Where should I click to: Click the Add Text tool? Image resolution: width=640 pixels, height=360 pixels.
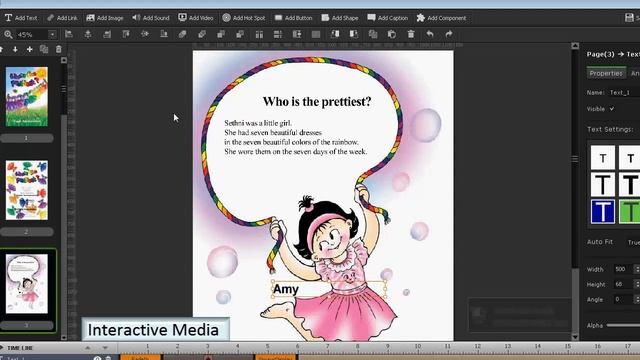click(x=21, y=18)
